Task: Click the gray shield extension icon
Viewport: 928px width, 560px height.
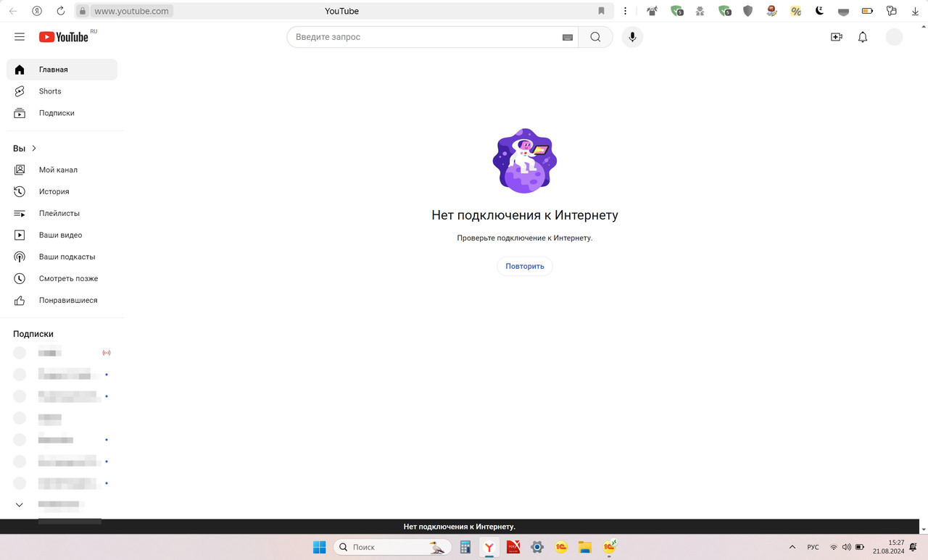Action: pyautogui.click(x=747, y=11)
